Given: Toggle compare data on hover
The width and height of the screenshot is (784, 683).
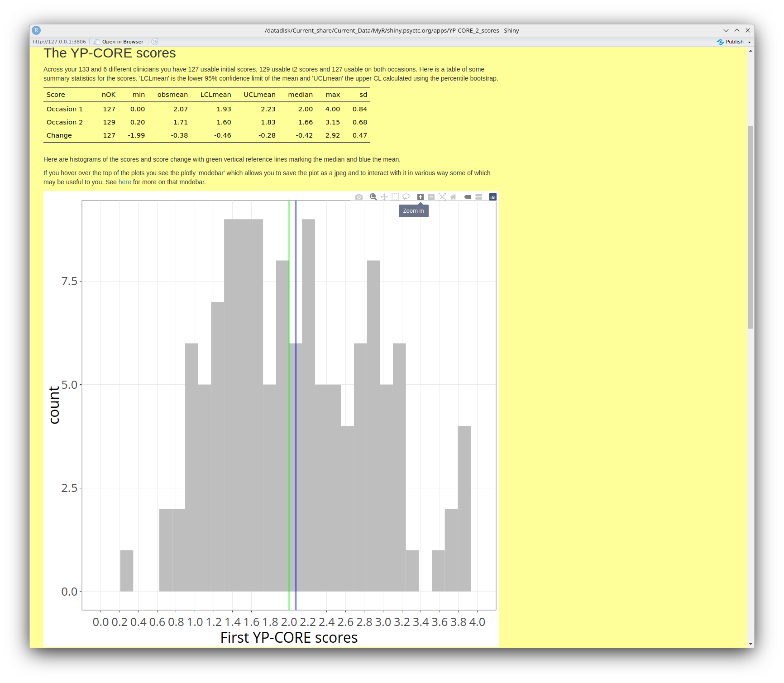Looking at the screenshot, I should [478, 197].
